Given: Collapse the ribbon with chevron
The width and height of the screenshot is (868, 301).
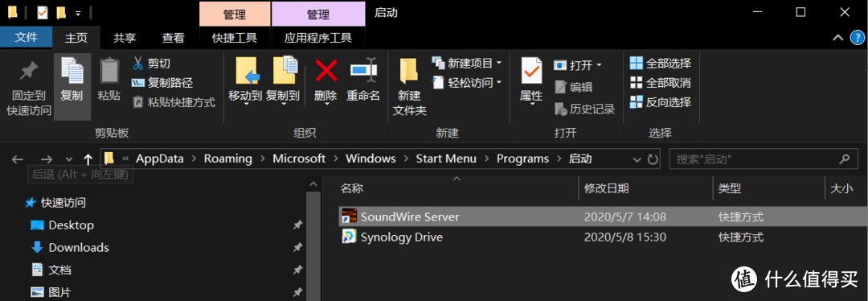Looking at the screenshot, I should 838,38.
